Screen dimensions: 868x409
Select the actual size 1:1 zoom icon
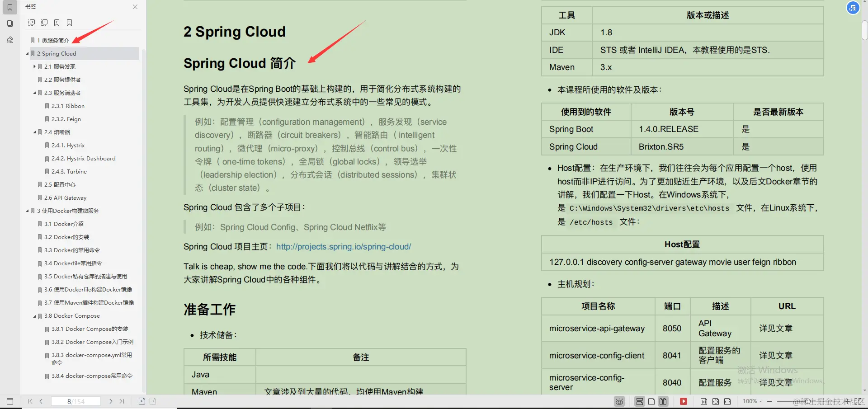tap(704, 401)
